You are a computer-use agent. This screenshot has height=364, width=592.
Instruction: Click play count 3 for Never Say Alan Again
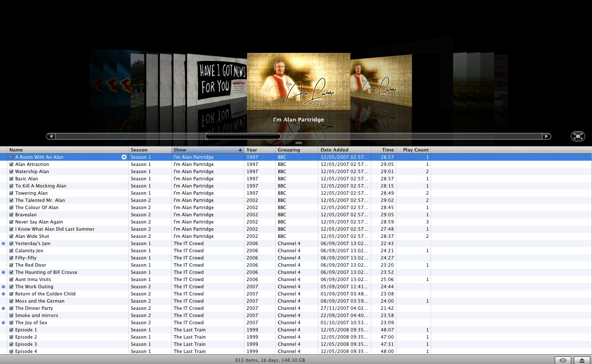coord(427,222)
